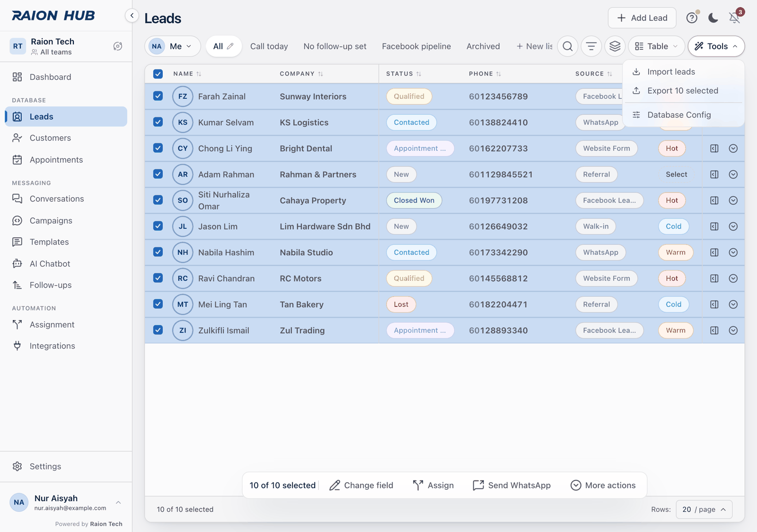Switch to the Call today tab
The height and width of the screenshot is (532, 757).
point(269,46)
